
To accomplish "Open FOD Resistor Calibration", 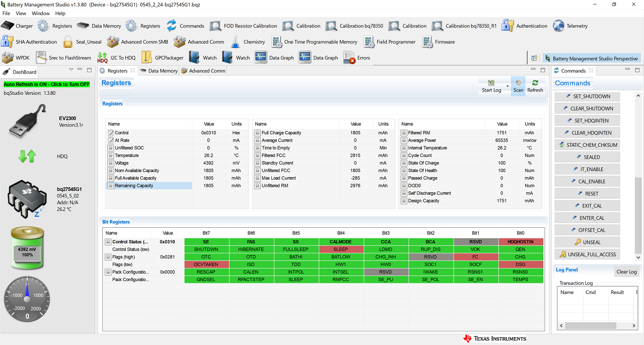I will tap(244, 26).
